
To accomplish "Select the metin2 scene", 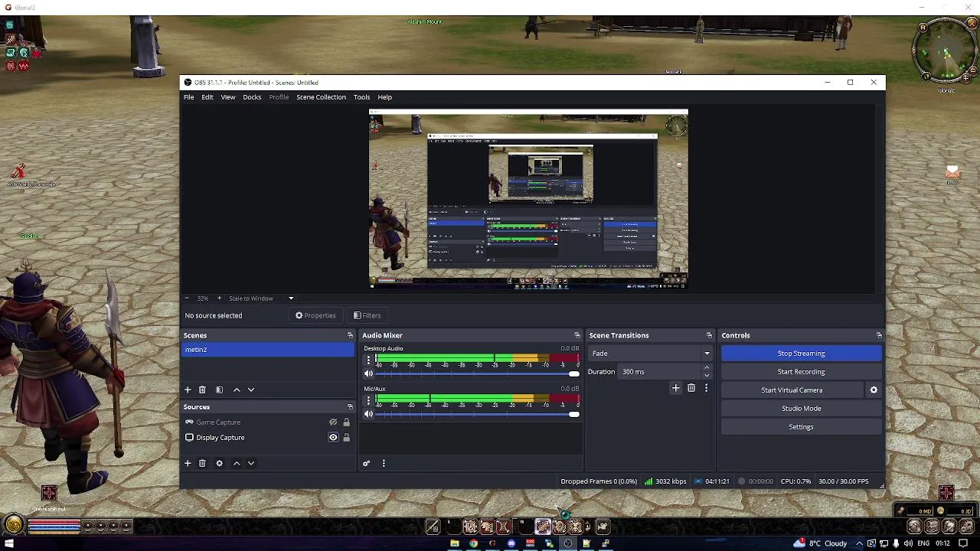I will coord(268,350).
